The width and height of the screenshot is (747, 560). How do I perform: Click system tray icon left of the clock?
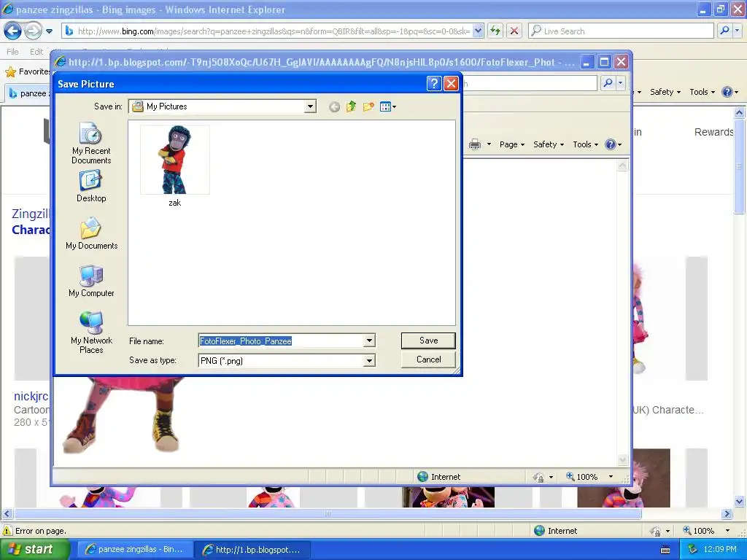pos(693,550)
